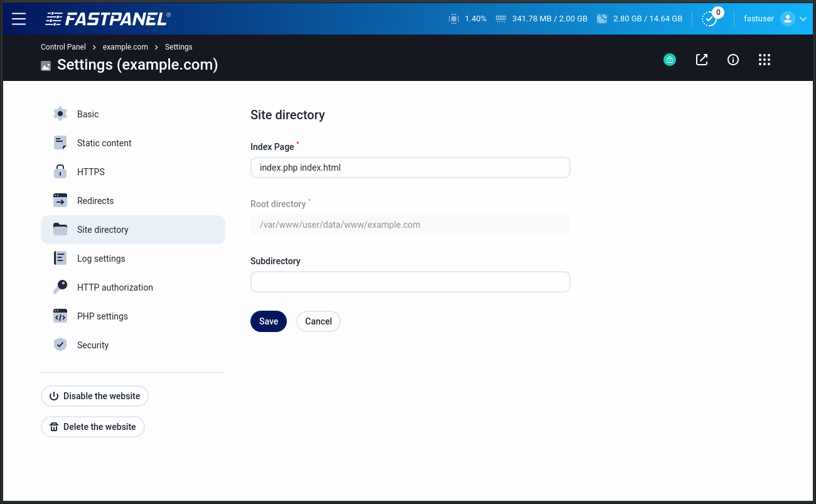Select the Site directory menu item

[133, 230]
